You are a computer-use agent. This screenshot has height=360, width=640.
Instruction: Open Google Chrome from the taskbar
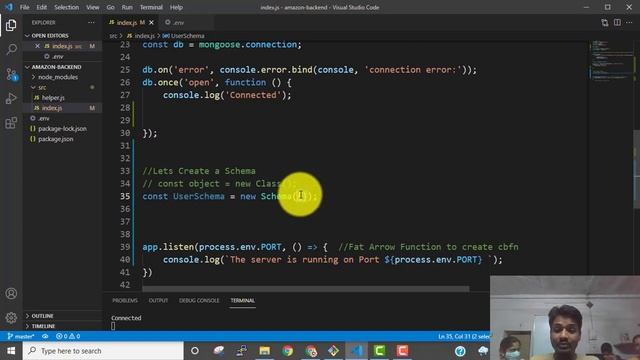coord(287,351)
